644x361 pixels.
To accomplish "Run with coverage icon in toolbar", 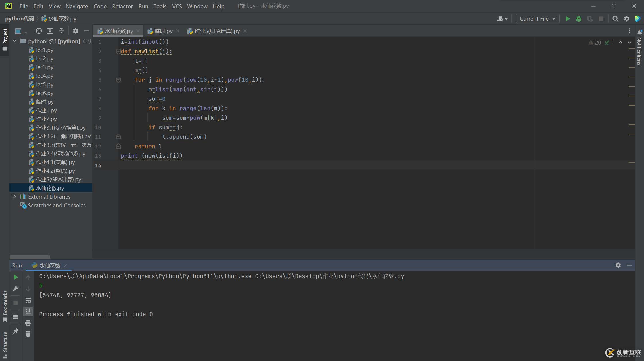I will [590, 19].
